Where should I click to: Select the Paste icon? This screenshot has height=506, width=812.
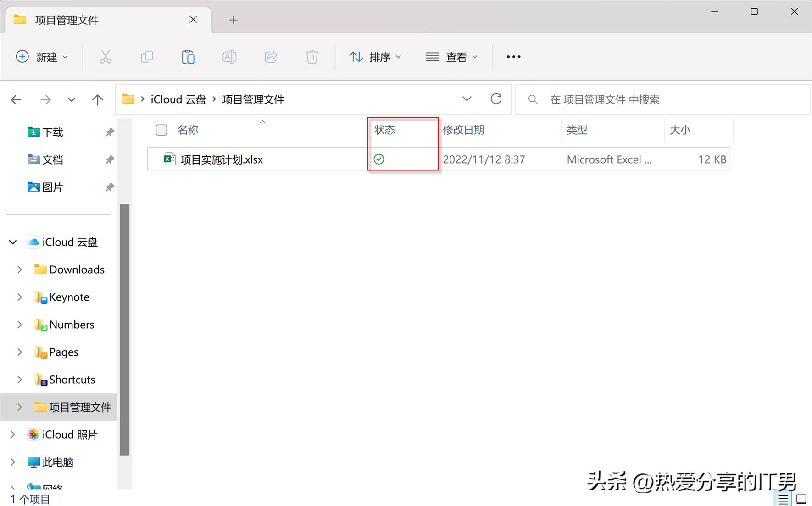coord(188,57)
